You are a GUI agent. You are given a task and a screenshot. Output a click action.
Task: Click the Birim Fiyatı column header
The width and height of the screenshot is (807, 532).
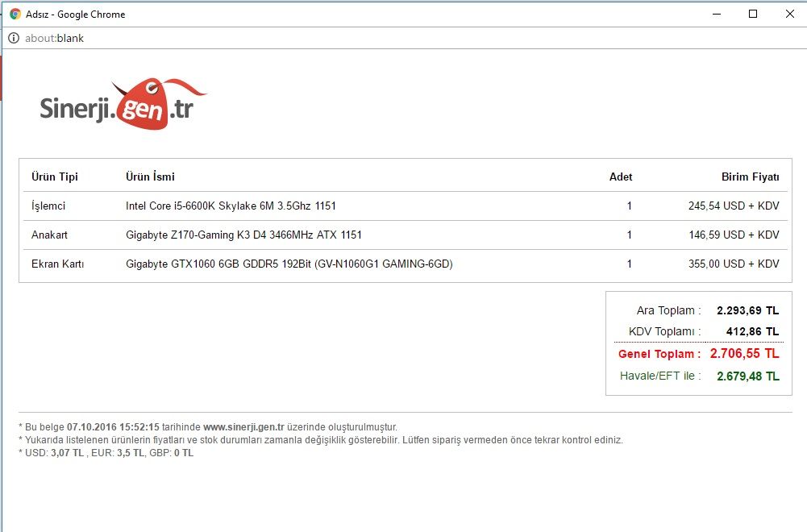(x=750, y=177)
